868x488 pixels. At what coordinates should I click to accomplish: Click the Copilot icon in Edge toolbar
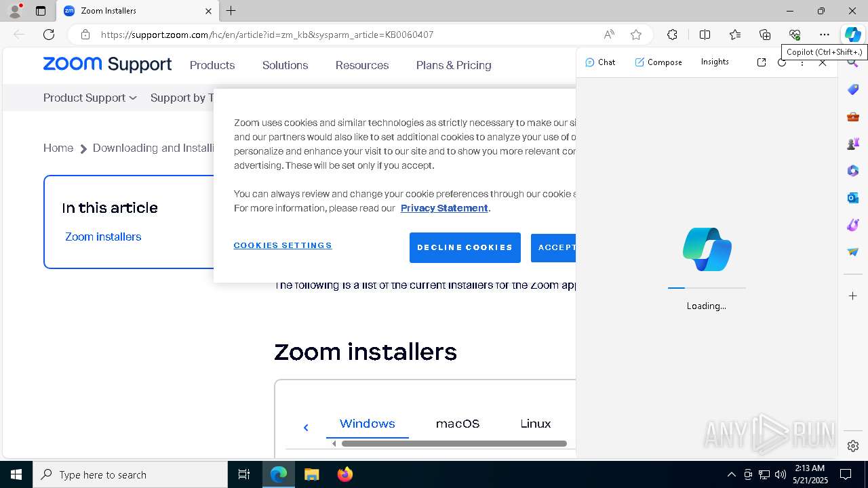coord(852,35)
